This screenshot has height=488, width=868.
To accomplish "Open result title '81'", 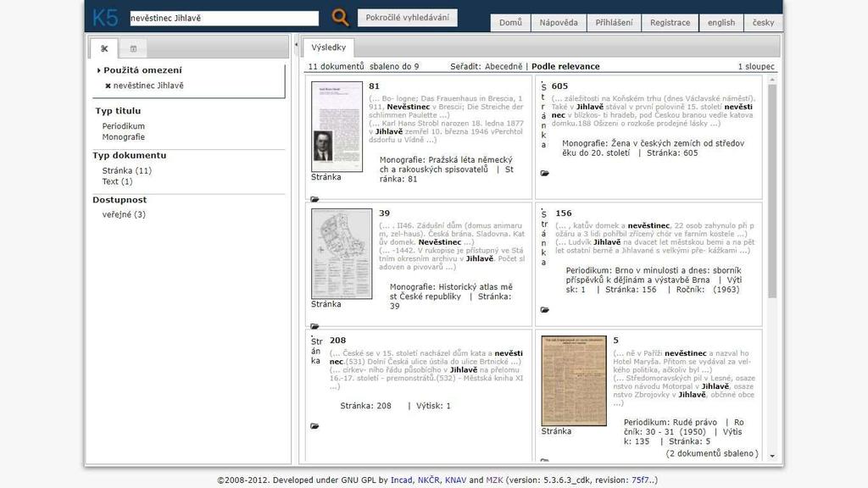I will pyautogui.click(x=374, y=86).
